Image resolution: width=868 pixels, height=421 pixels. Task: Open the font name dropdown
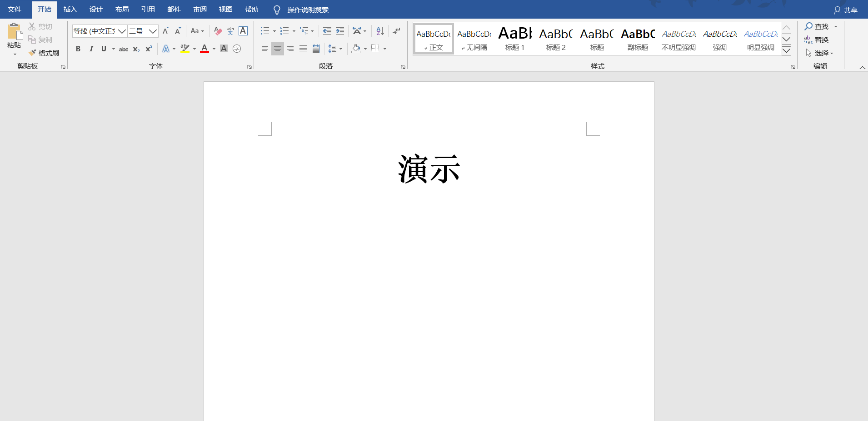click(122, 31)
